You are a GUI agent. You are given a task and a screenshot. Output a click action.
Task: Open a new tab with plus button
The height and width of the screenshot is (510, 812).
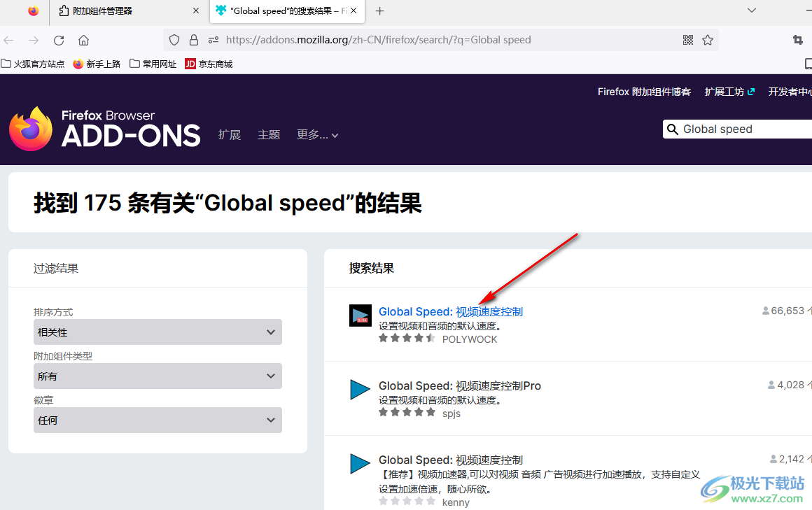point(379,11)
